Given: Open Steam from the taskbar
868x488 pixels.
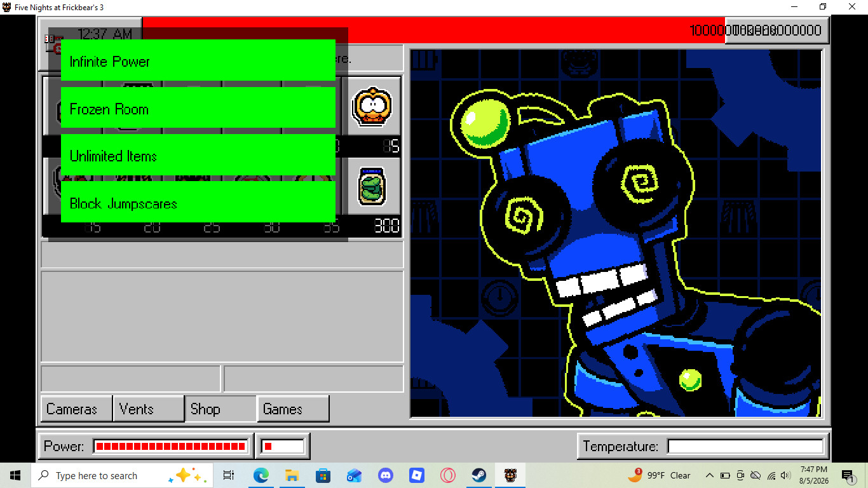Looking at the screenshot, I should [x=478, y=475].
